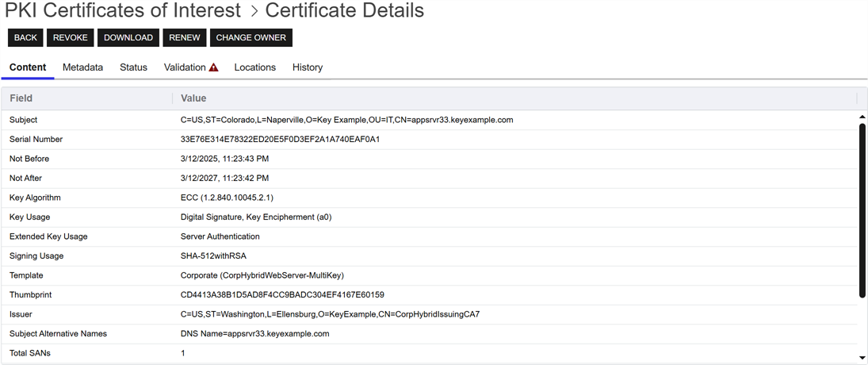The width and height of the screenshot is (868, 365).
Task: Go to the Validation tab
Action: [185, 67]
